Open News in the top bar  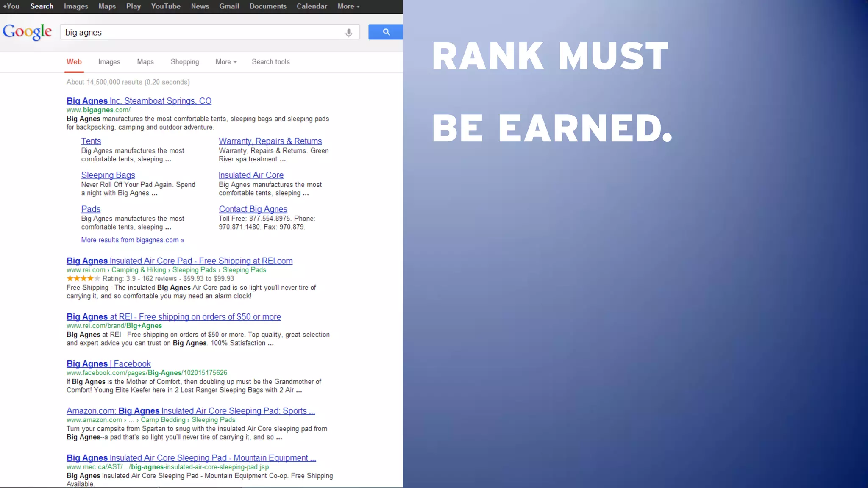tap(200, 6)
